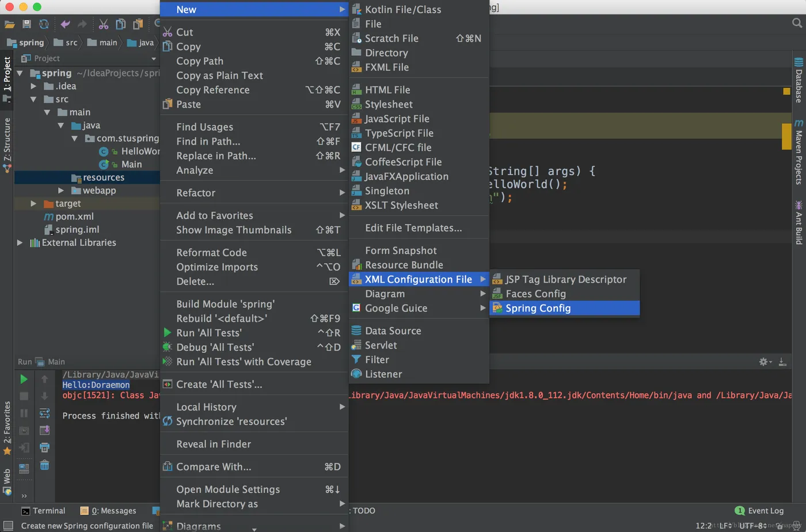Image resolution: width=806 pixels, height=532 pixels.
Task: Collapse the src folder
Action: click(x=33, y=100)
